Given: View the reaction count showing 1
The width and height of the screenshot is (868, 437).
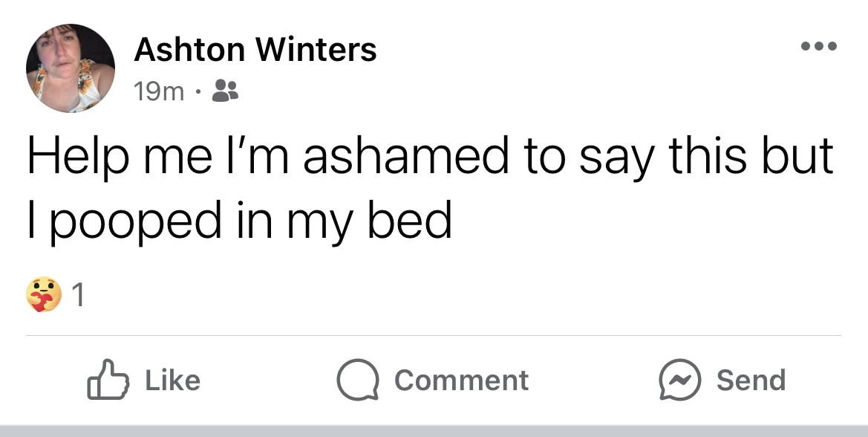Looking at the screenshot, I should (x=79, y=297).
